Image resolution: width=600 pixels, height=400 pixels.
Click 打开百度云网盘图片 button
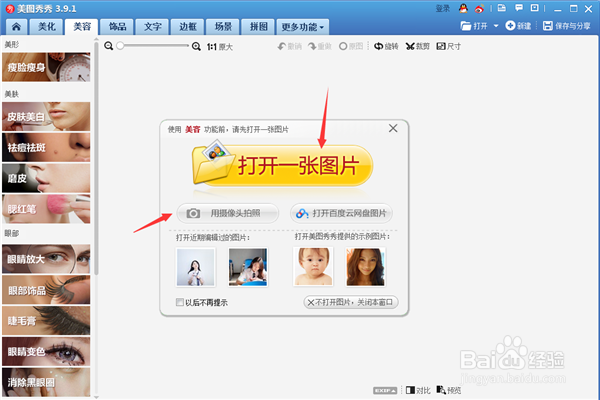[341, 213]
